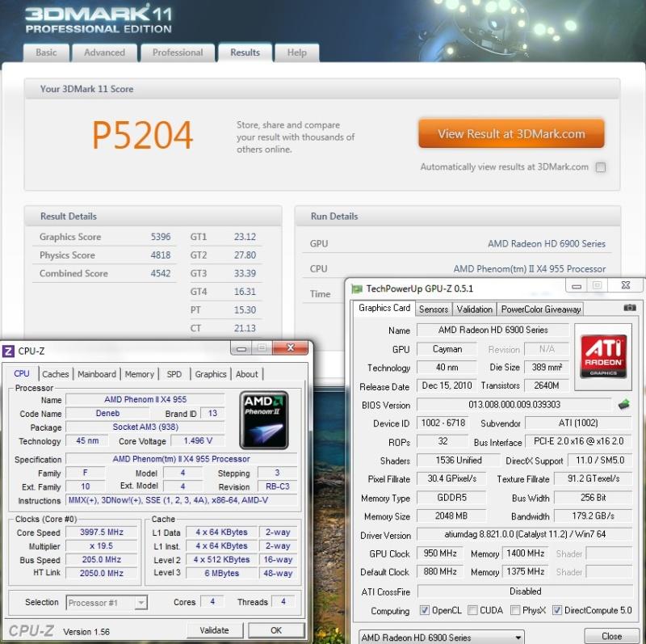Select the Graphics Card tab in GPU-Z
This screenshot has width=646, height=644.
(384, 308)
